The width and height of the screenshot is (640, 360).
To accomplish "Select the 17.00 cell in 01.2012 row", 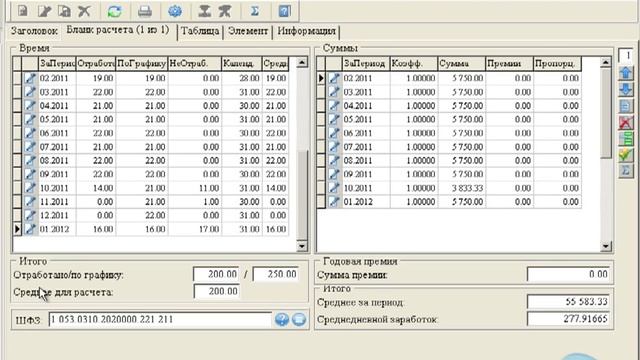I will point(195,229).
